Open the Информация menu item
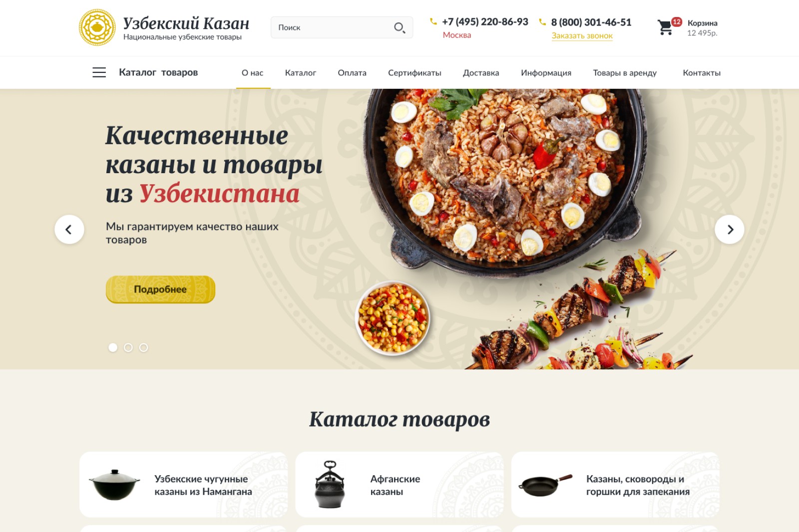The image size is (799, 532). coord(546,73)
